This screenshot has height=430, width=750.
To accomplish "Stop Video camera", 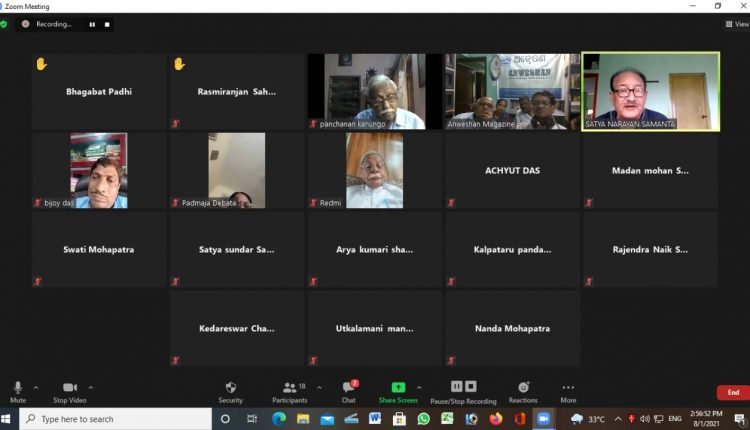I will point(69,390).
